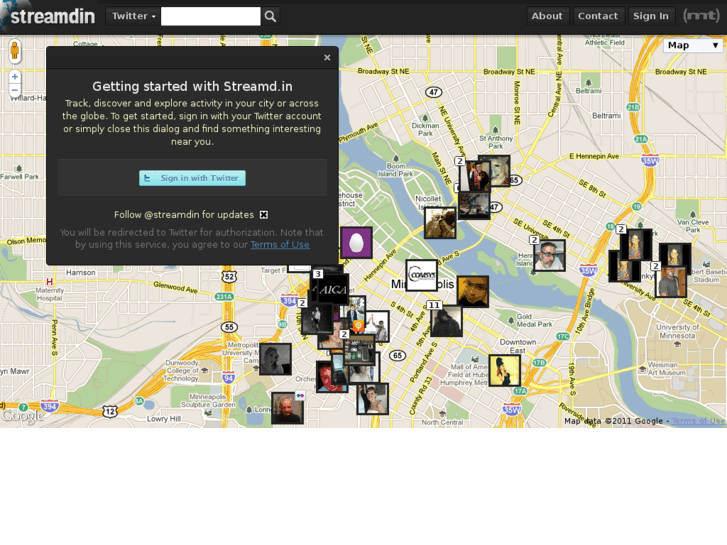Open the AIGA marker thumbnail
The height and width of the screenshot is (545, 727).
click(333, 290)
